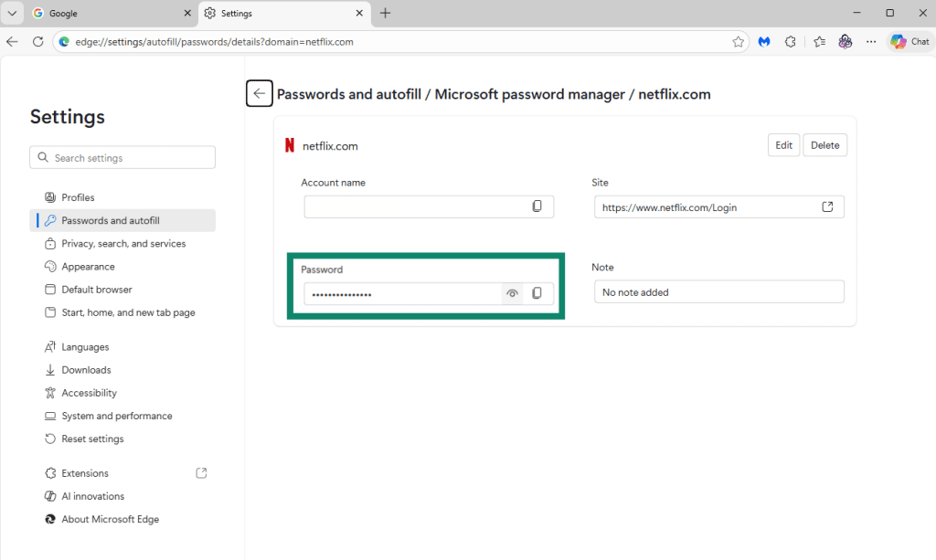Image resolution: width=936 pixels, height=560 pixels.
Task: Copy the account name to the clipboard
Action: [537, 206]
